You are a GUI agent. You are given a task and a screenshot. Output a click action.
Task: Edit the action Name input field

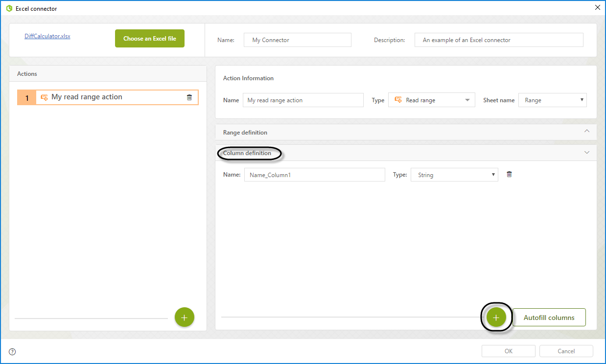click(303, 100)
